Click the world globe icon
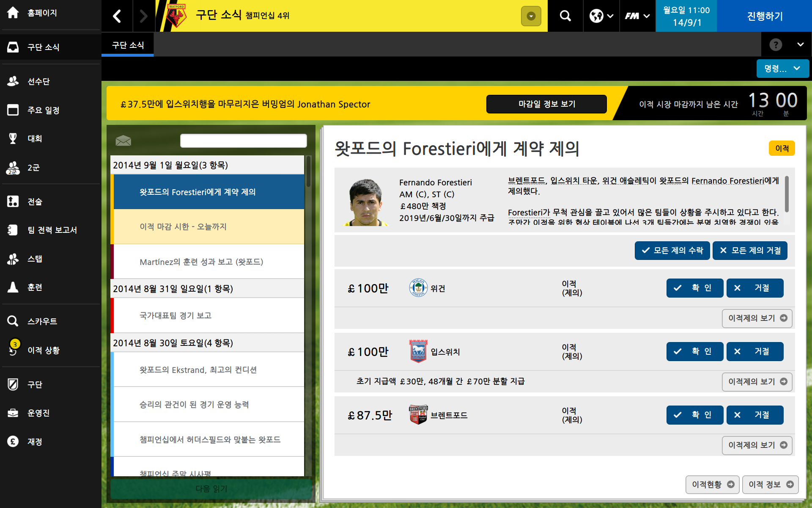Screen dimensions: 812x508 point(596,16)
